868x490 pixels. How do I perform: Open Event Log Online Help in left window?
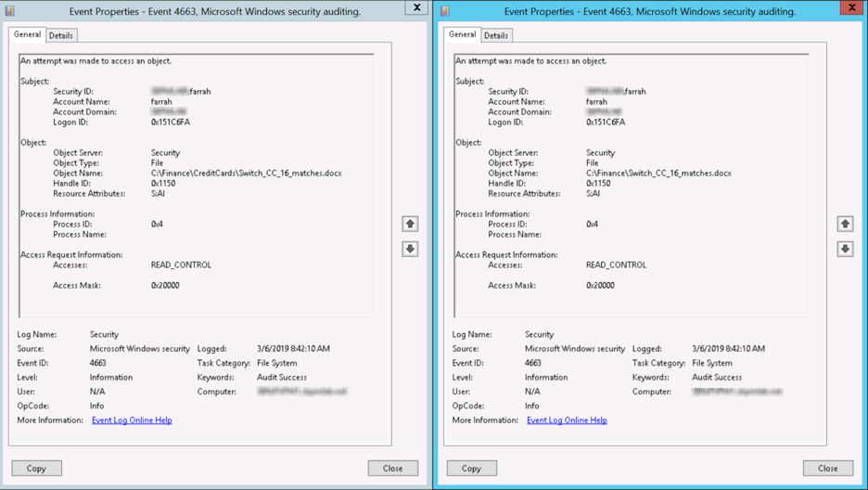(x=132, y=420)
